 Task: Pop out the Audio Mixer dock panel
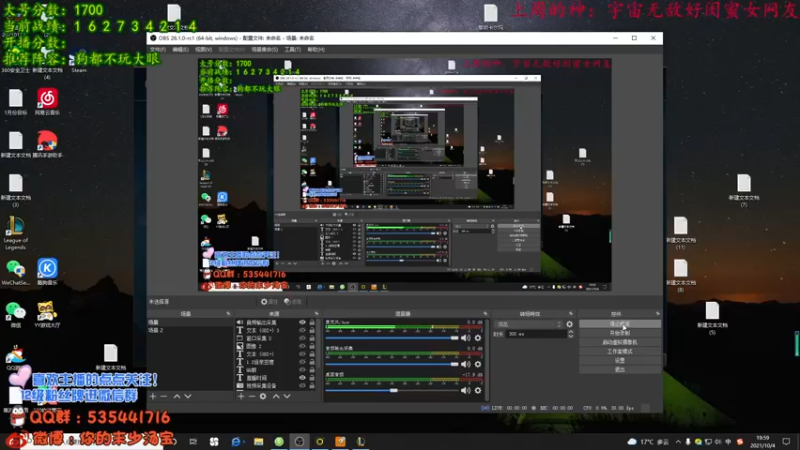point(485,314)
